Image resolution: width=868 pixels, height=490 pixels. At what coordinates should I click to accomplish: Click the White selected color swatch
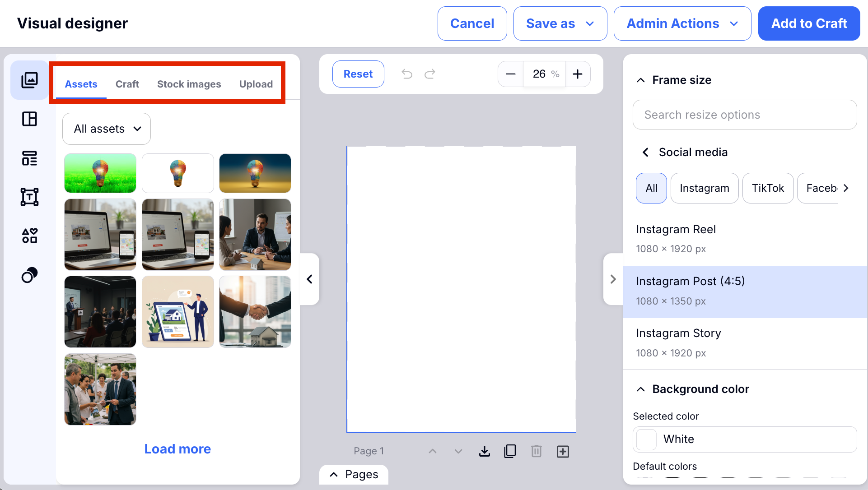[x=646, y=439]
